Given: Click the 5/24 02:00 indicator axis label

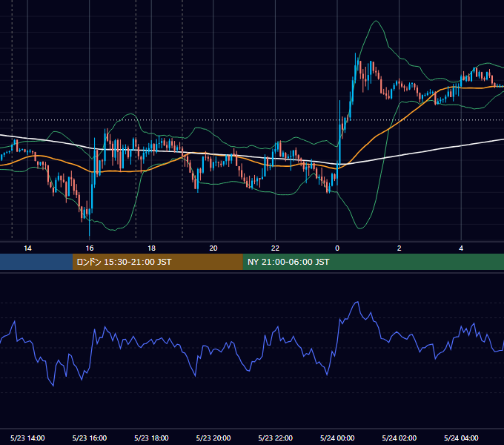Looking at the screenshot, I should pos(399,438).
